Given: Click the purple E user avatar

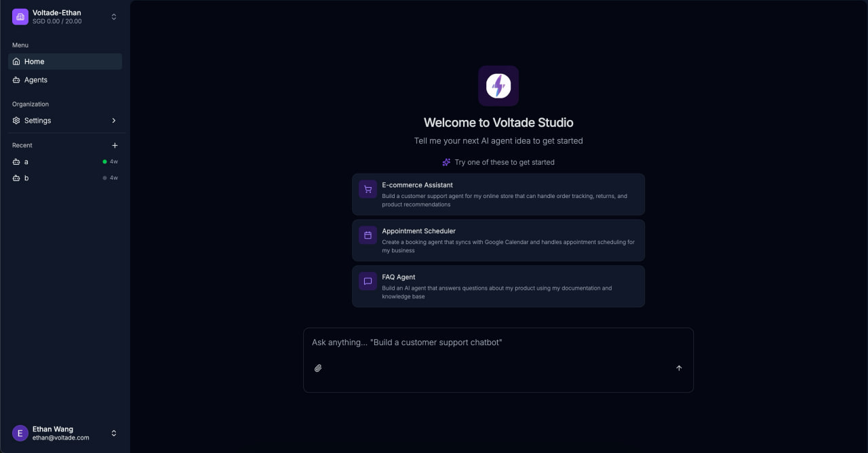Looking at the screenshot, I should tap(20, 433).
